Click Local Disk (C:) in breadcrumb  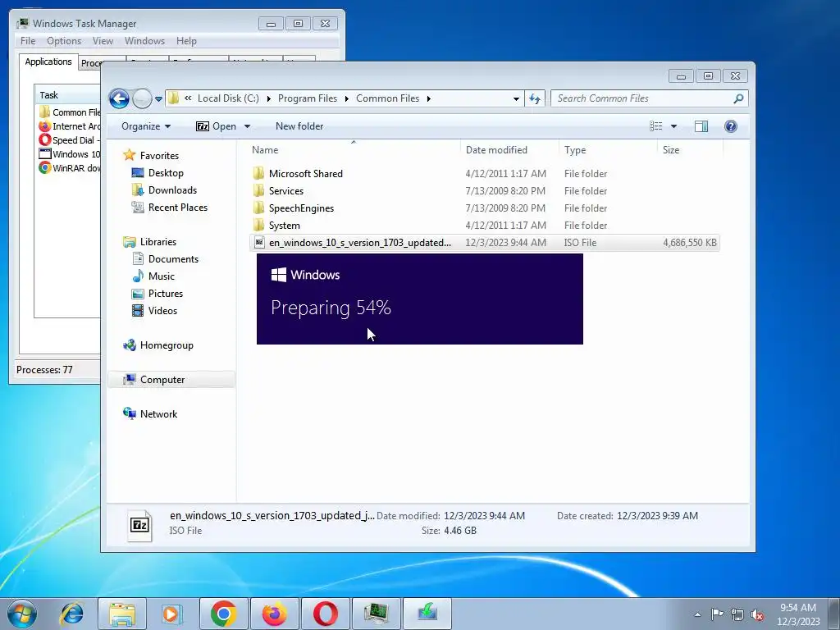click(x=228, y=98)
